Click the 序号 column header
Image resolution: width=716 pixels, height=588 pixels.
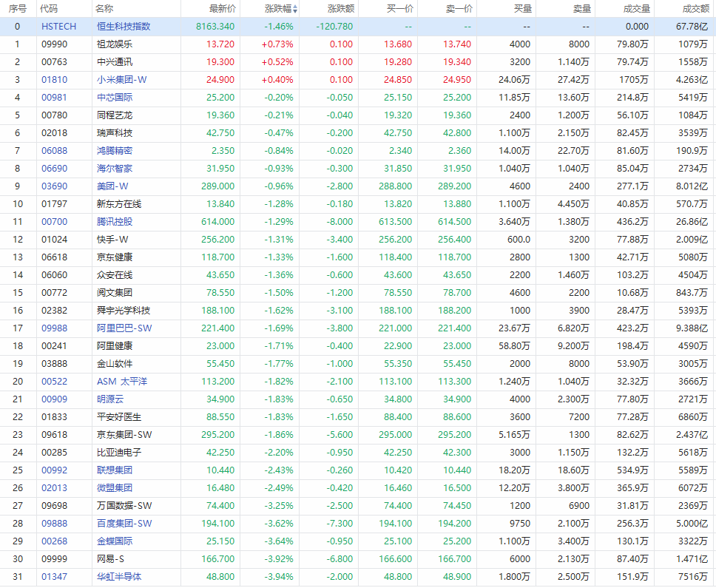(17, 9)
